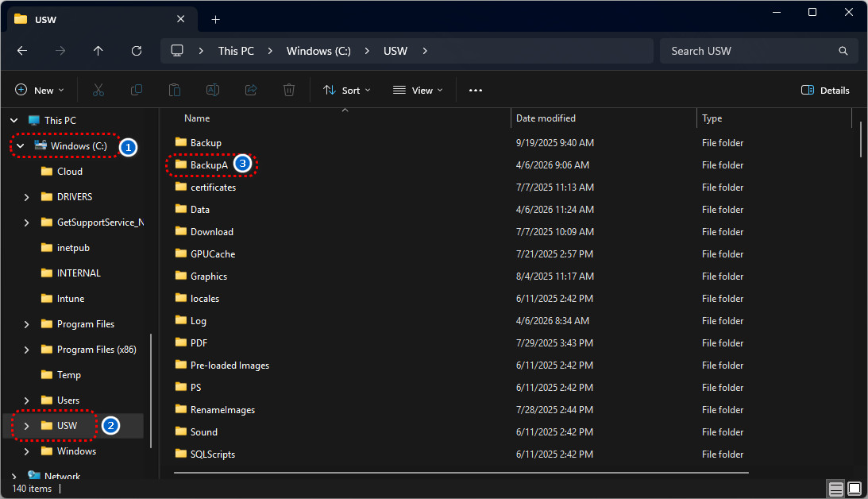Click This PC in the address breadcrumb
This screenshot has width=868, height=499.
[236, 51]
